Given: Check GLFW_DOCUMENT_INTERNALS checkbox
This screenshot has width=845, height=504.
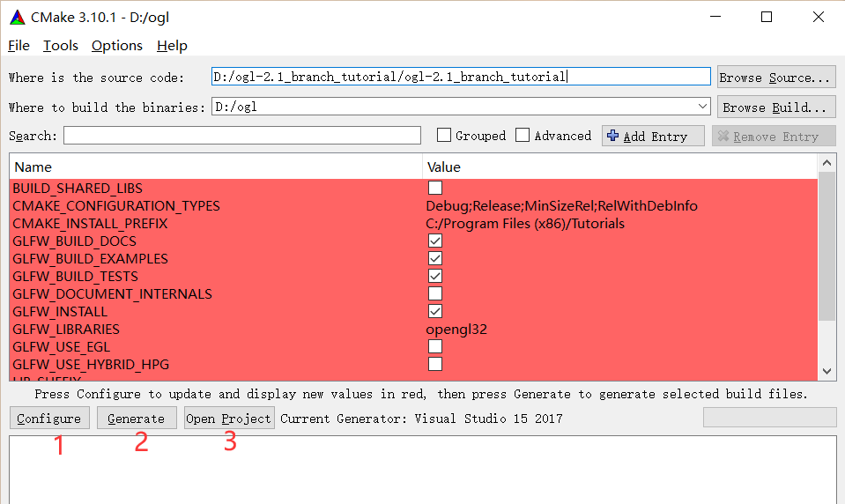Looking at the screenshot, I should (435, 293).
